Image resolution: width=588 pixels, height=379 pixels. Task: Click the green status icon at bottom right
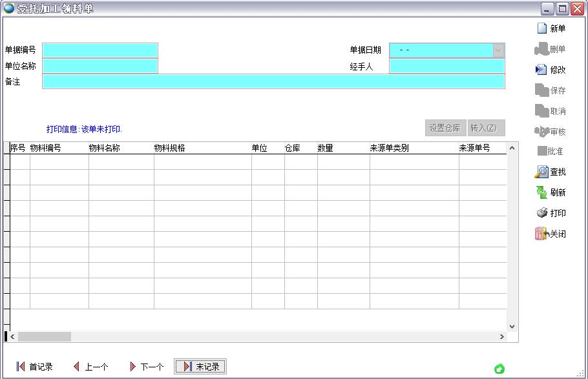tap(499, 368)
